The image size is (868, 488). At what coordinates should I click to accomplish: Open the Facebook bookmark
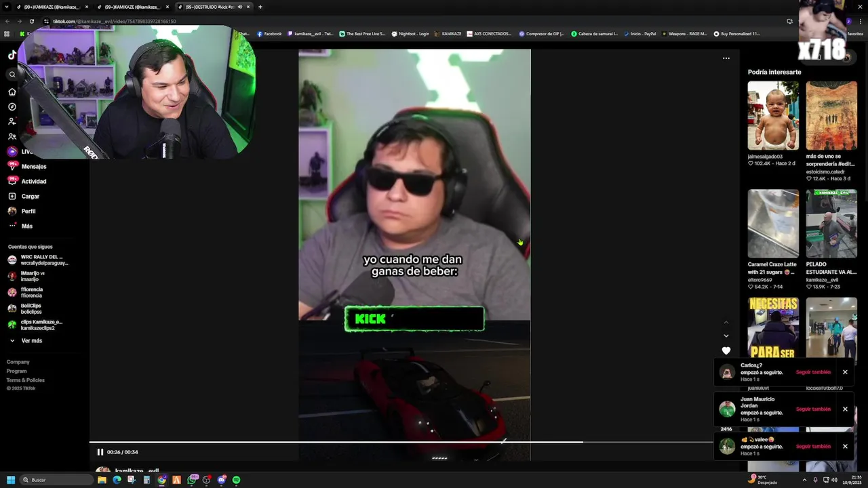click(x=269, y=34)
